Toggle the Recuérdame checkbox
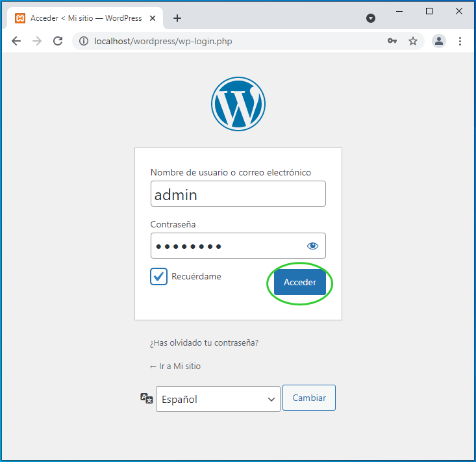Viewport: 476px width, 462px height. pyautogui.click(x=158, y=276)
